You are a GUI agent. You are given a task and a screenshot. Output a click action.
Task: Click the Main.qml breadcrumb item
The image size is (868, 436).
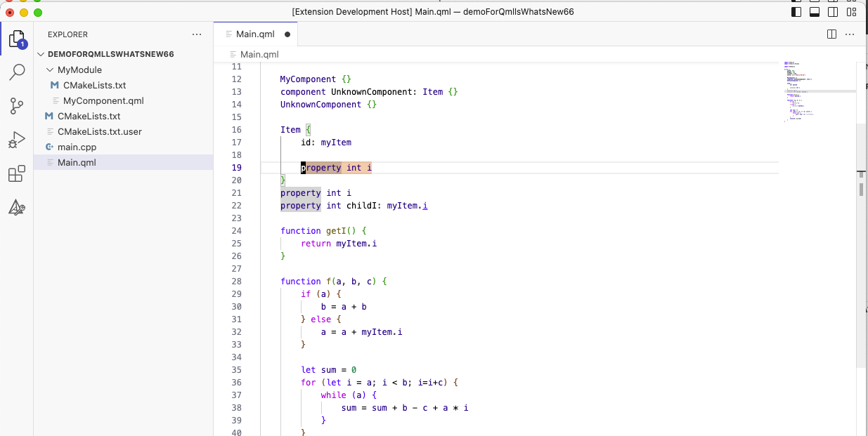(259, 54)
